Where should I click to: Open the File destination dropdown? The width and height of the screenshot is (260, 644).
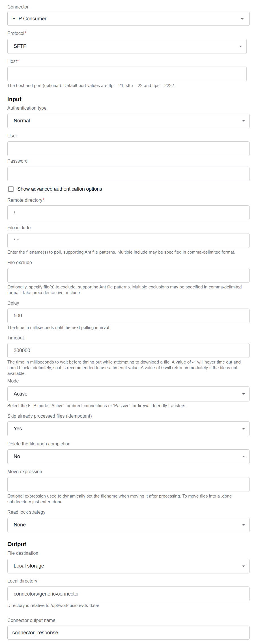(x=128, y=566)
